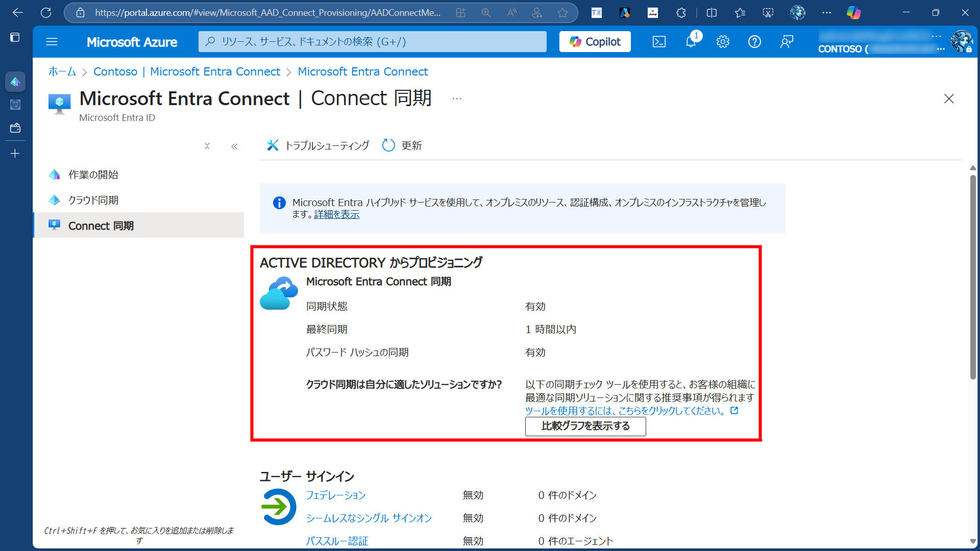
Task: Open the browser three-dot settings menu
Action: 826,13
